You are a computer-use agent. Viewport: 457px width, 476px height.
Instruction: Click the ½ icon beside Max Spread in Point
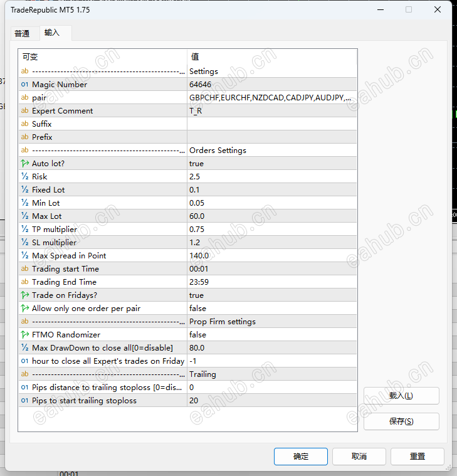25,256
